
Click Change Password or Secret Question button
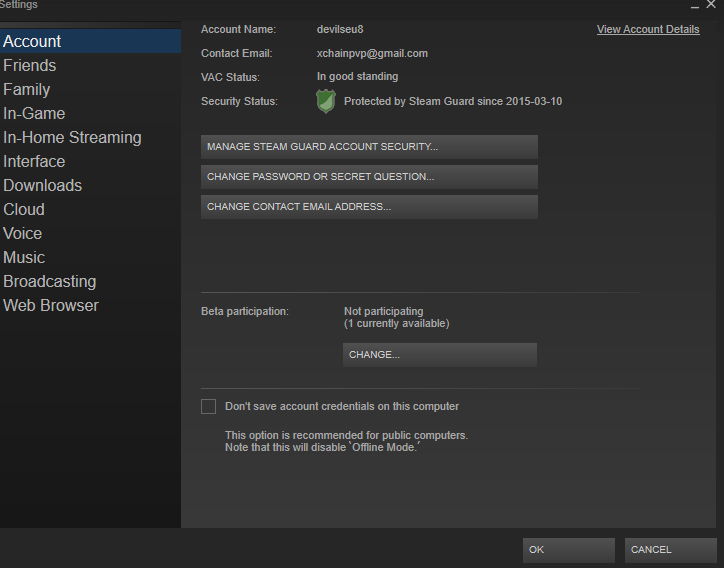click(369, 177)
